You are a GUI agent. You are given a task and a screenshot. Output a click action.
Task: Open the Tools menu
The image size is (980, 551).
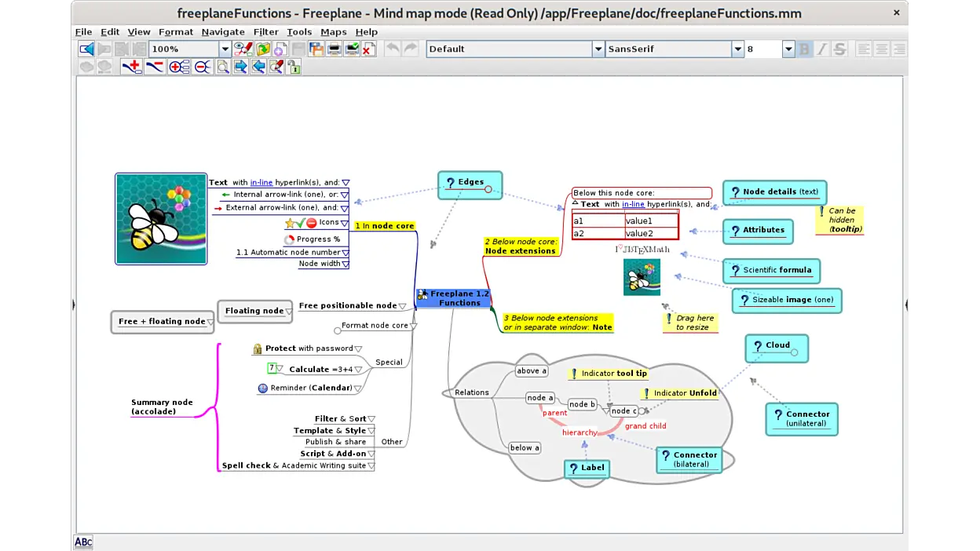[x=299, y=31]
